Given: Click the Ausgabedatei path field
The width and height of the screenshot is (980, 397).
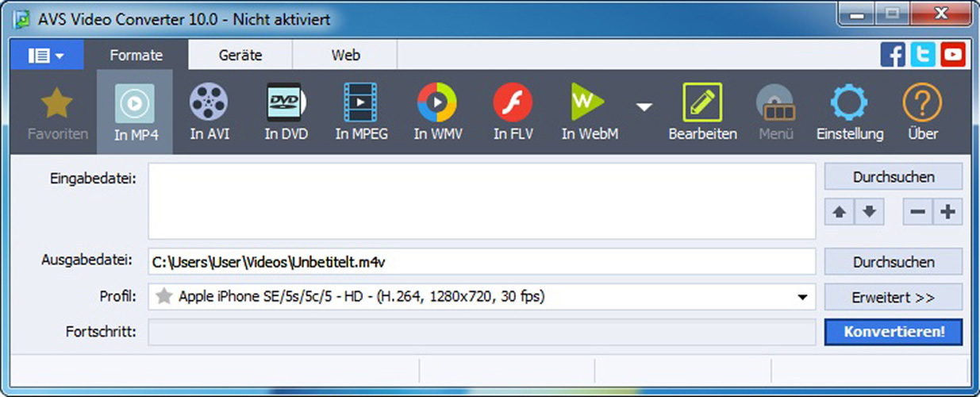Looking at the screenshot, I should 482,261.
